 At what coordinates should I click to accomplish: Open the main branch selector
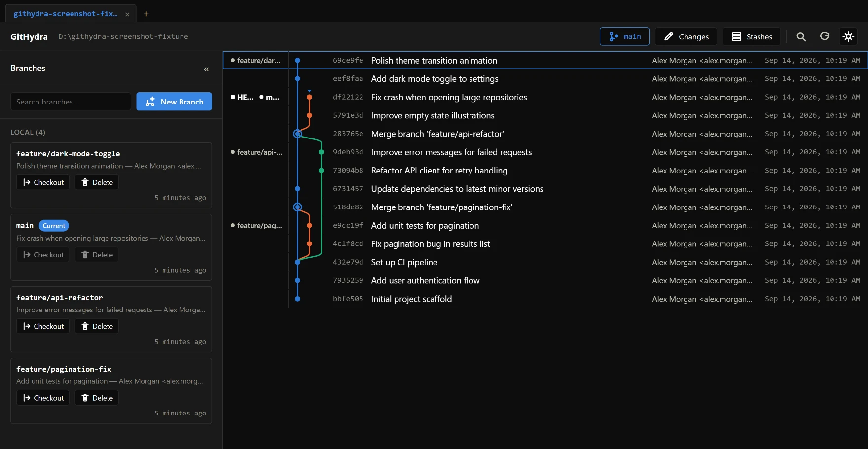click(624, 36)
